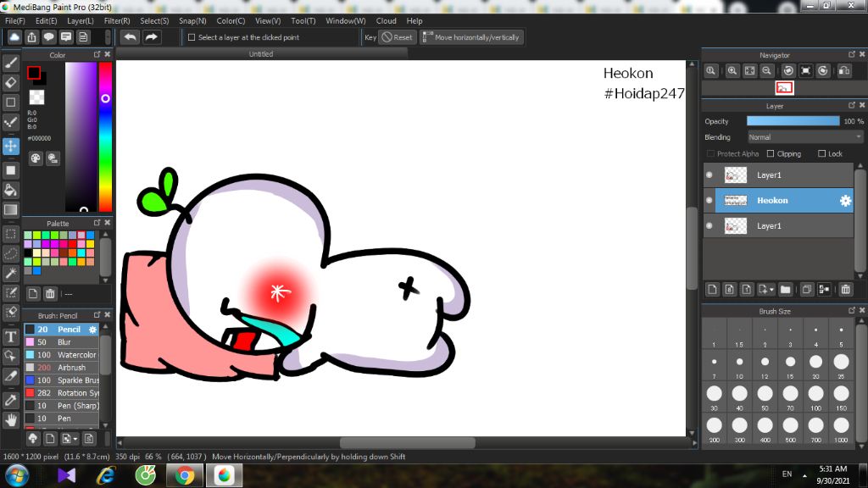868x488 pixels.
Task: Click Move horizontally/vertically button
Action: (x=472, y=37)
